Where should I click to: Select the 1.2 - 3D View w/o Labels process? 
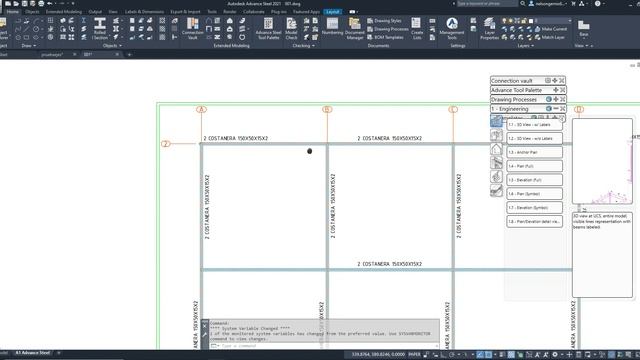[x=534, y=138]
